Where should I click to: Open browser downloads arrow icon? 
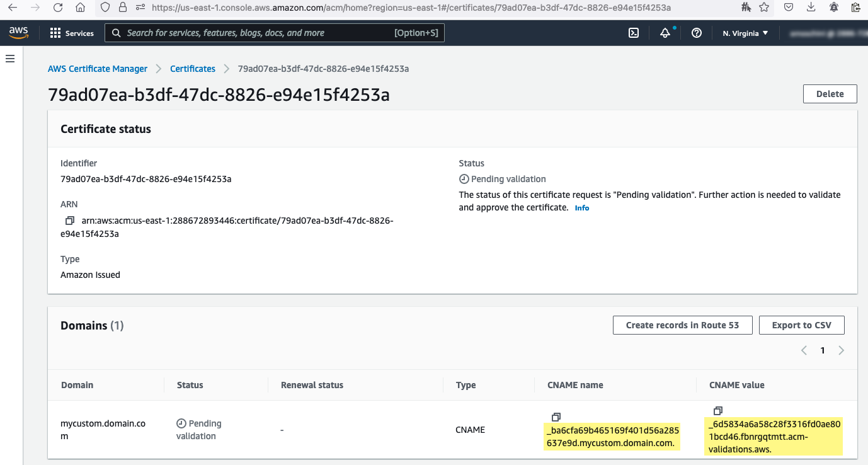click(811, 8)
